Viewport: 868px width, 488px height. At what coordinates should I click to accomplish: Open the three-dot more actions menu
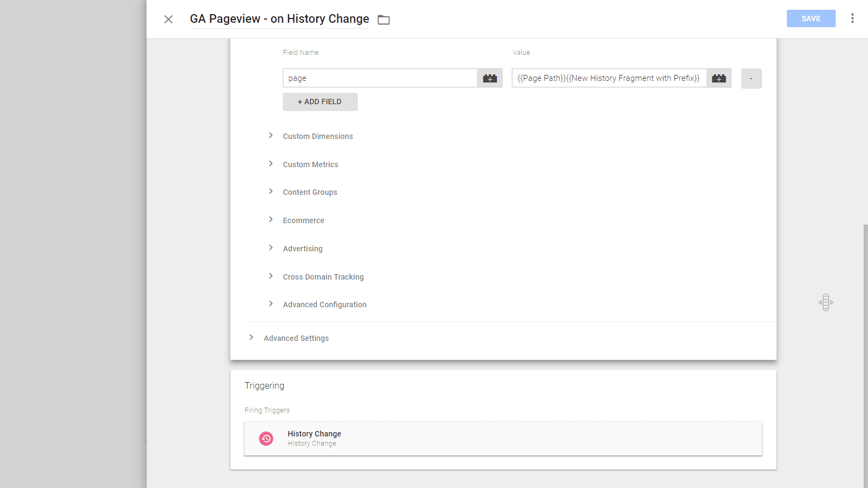(x=852, y=18)
